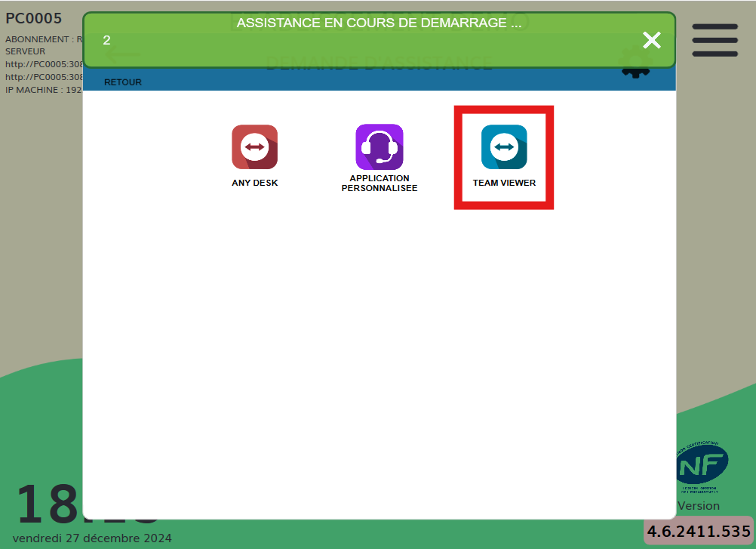This screenshot has height=549, width=756.
Task: Open the Application Personnalisee headset icon
Action: [380, 147]
